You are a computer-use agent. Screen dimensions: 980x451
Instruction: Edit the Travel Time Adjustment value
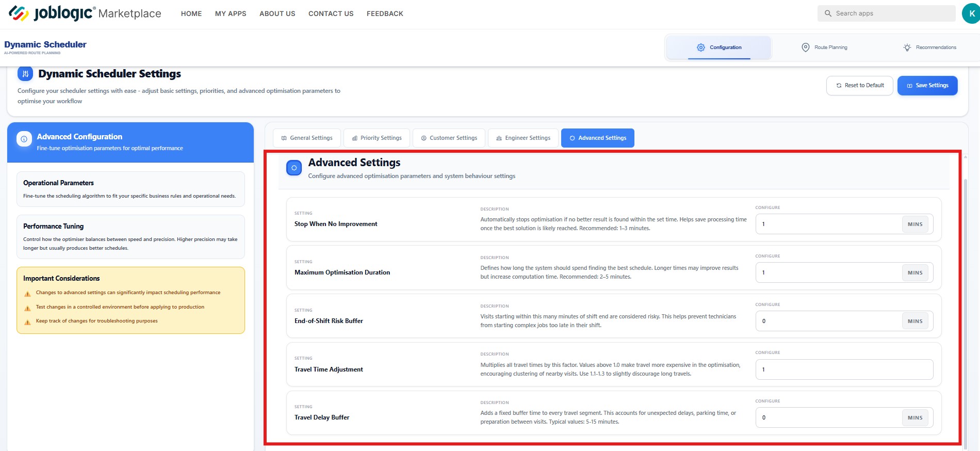pos(844,369)
